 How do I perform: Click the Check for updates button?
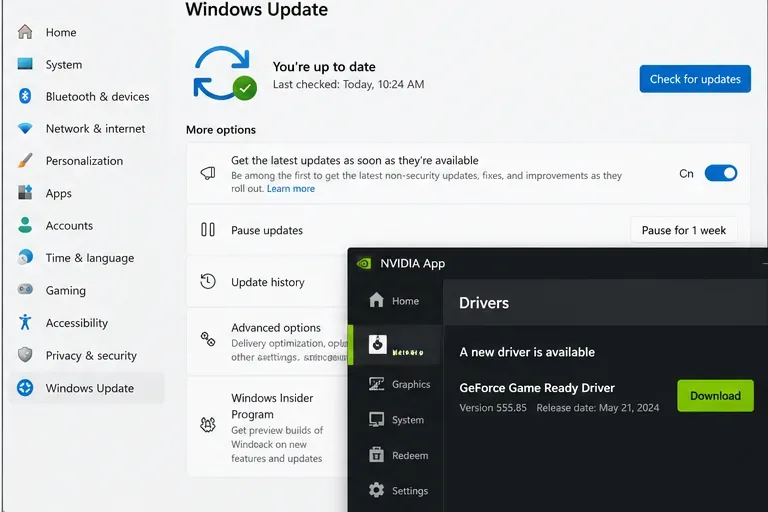(x=695, y=79)
